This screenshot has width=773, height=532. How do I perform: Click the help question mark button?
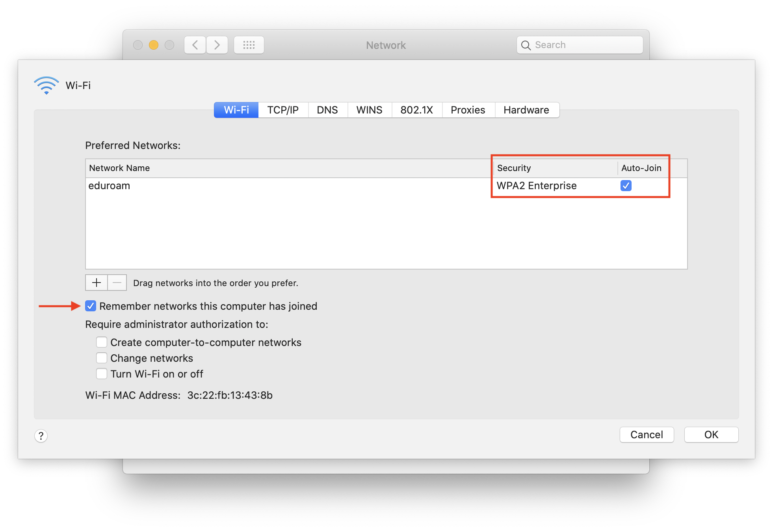41,436
